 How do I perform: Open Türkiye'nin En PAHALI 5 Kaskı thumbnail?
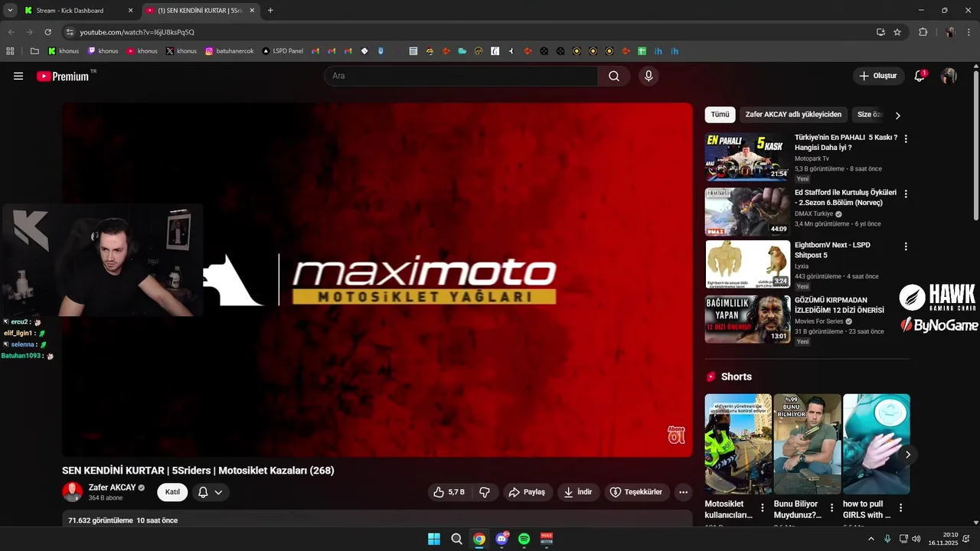(746, 157)
